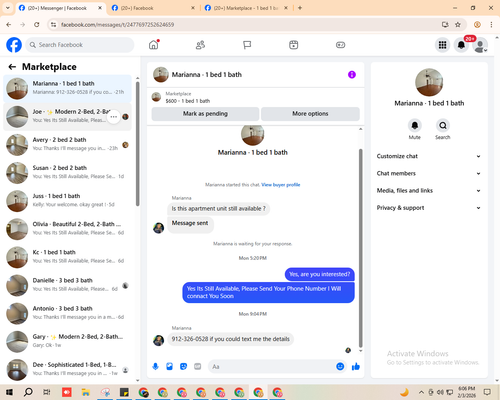Screen dimensions: 500x400
Task: Click the site info icon in the address bar
Action: [x=53, y=24]
